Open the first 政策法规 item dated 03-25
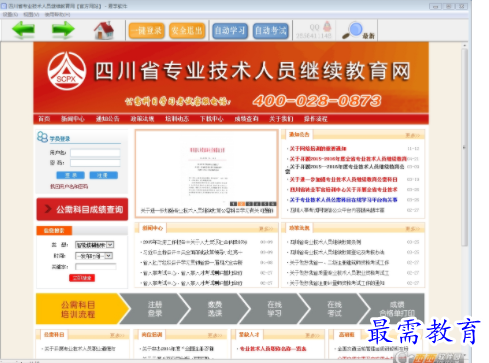The height and width of the screenshot is (363, 489). 325,242
